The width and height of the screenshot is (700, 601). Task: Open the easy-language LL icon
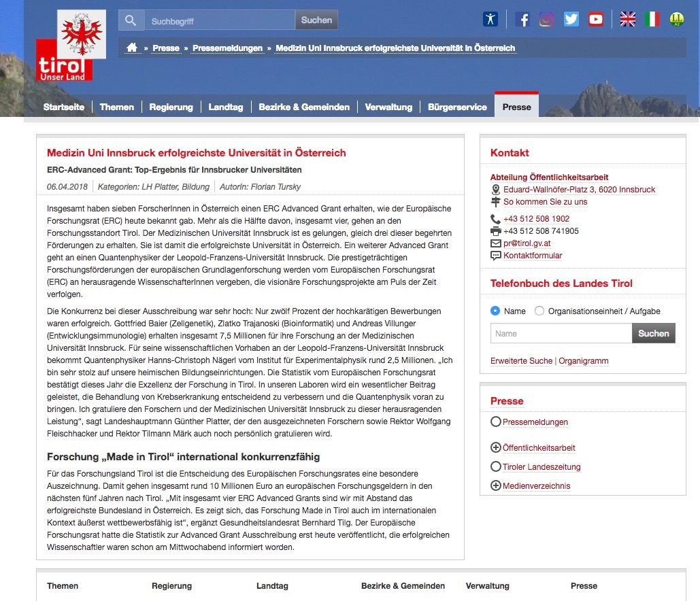[x=677, y=19]
